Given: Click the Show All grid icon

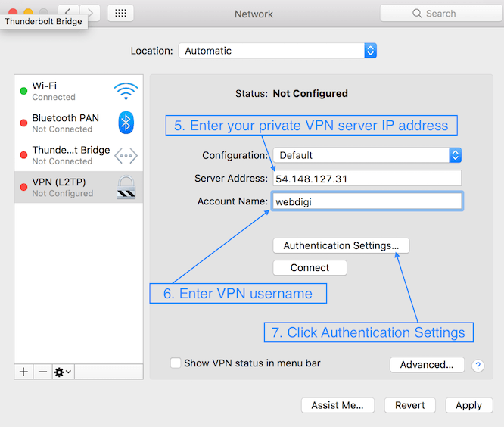Looking at the screenshot, I should pos(120,13).
